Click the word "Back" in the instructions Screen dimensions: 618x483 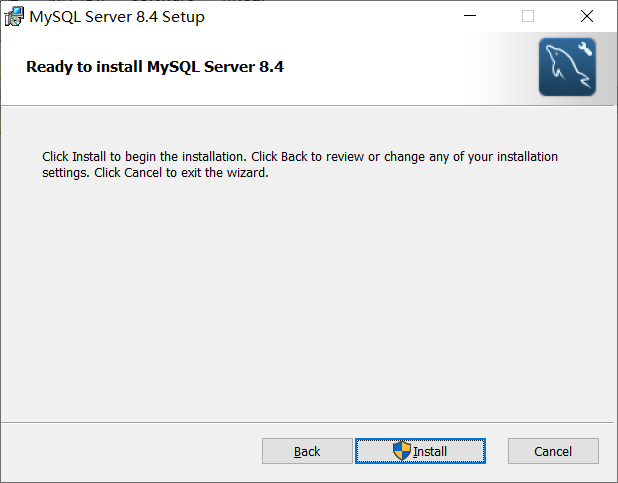click(292, 157)
